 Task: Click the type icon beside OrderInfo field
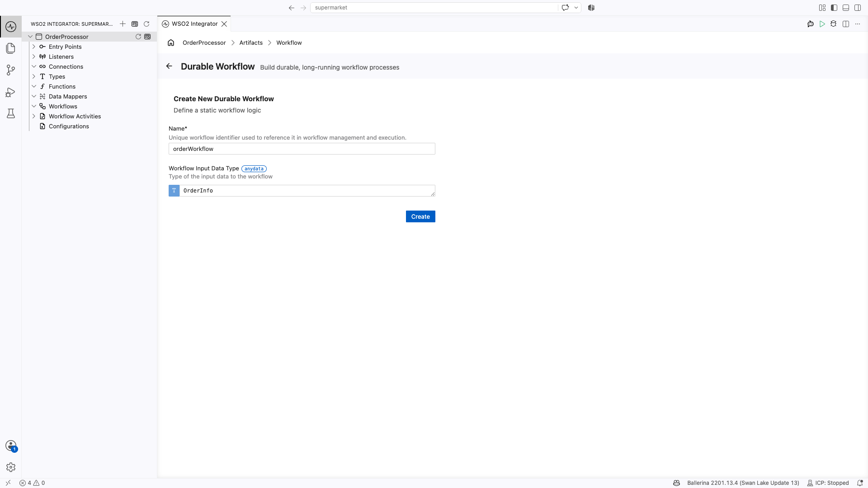pyautogui.click(x=174, y=191)
